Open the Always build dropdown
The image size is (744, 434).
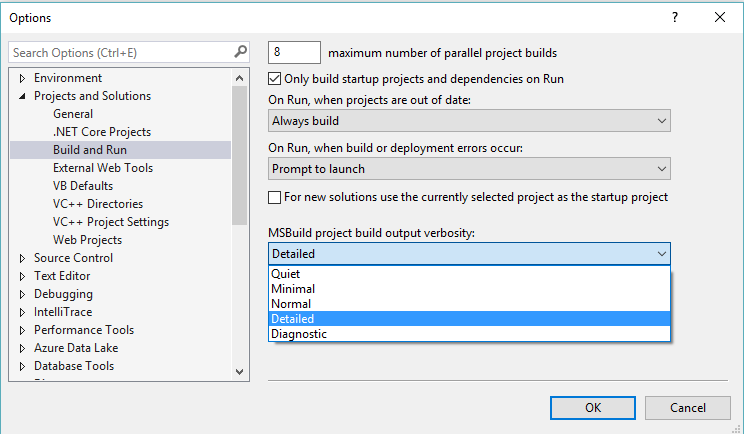click(469, 121)
